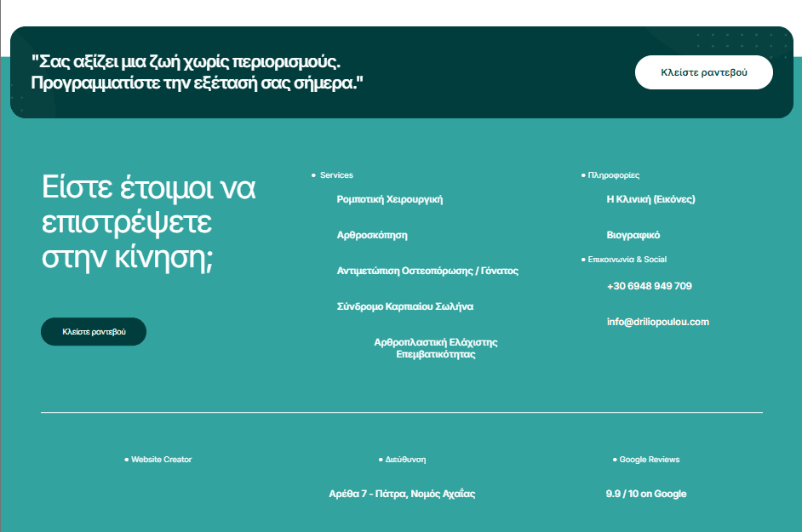Click the phone number +30 6948 949 709
This screenshot has width=802, height=532.
[650, 286]
